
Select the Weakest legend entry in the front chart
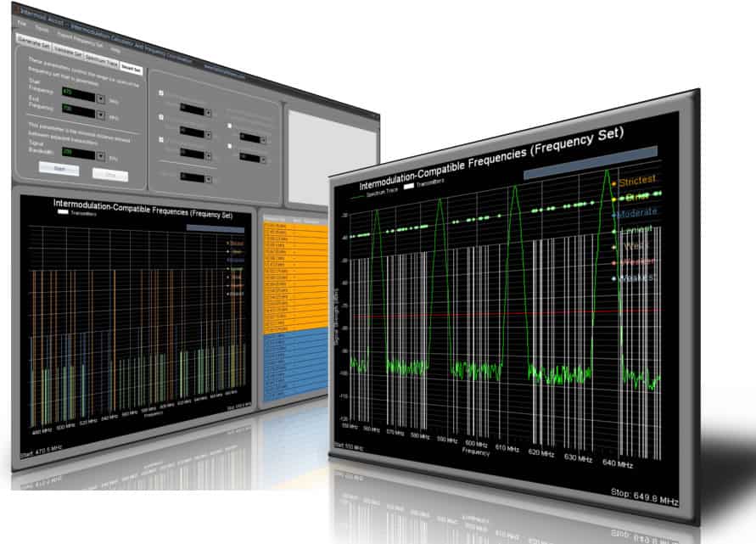point(634,278)
